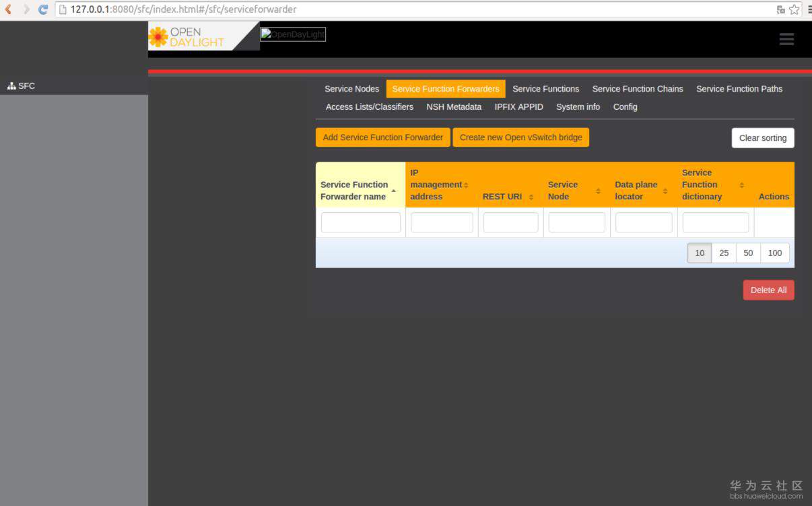
Task: Switch to the Service Function Chains tab
Action: click(x=637, y=88)
